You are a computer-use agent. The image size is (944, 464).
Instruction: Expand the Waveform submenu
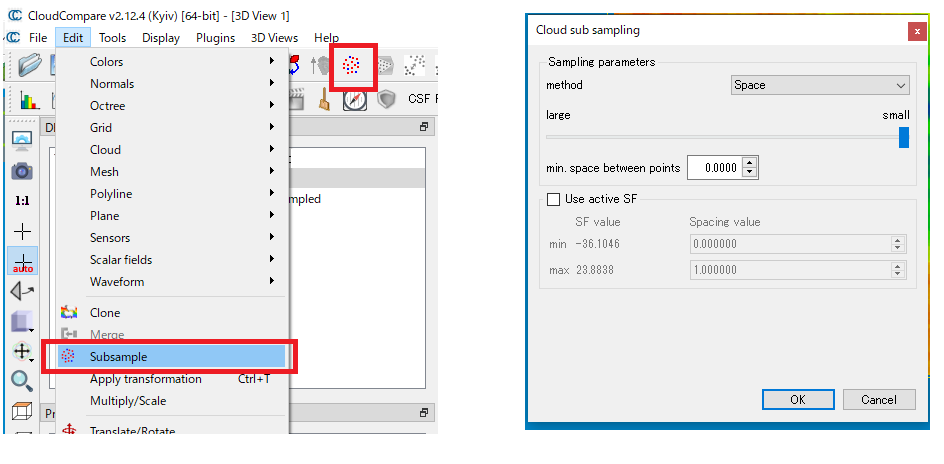click(172, 282)
